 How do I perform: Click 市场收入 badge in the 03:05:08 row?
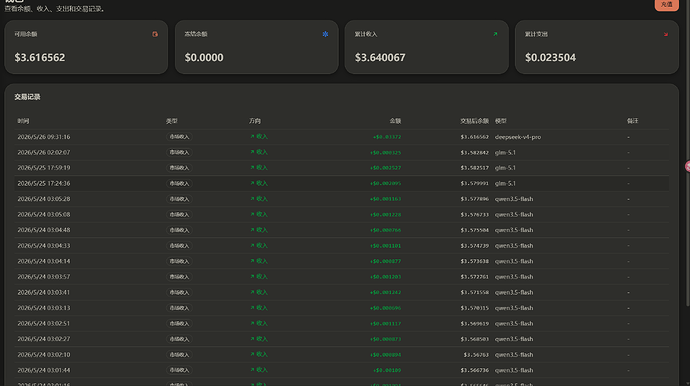(x=179, y=215)
